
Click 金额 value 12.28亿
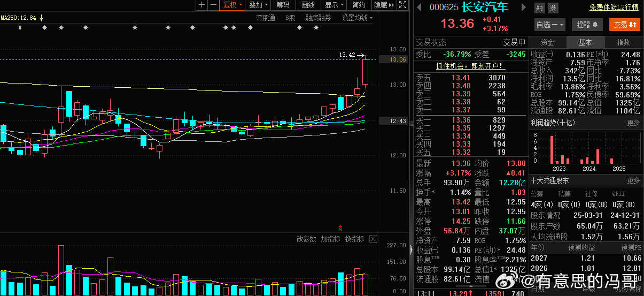tap(511, 183)
